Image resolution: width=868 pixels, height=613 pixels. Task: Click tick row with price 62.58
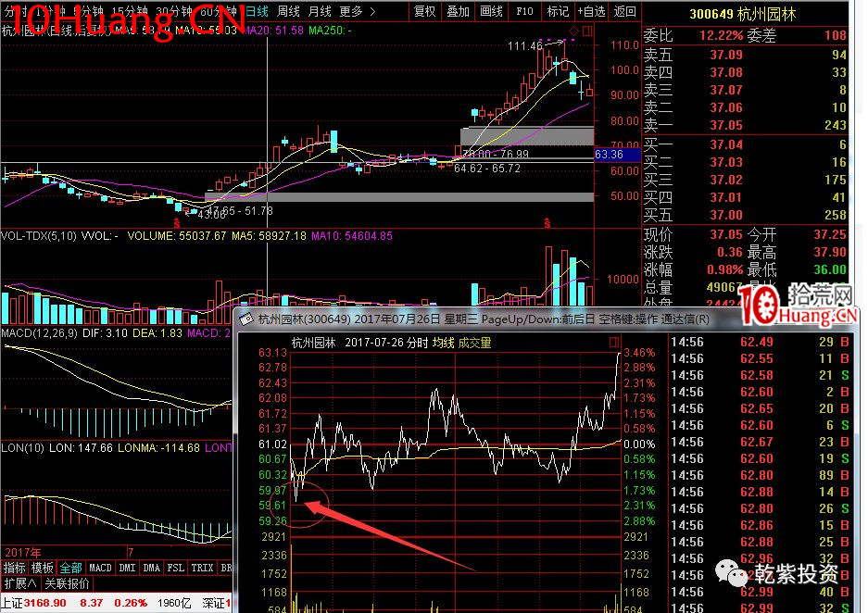point(761,375)
